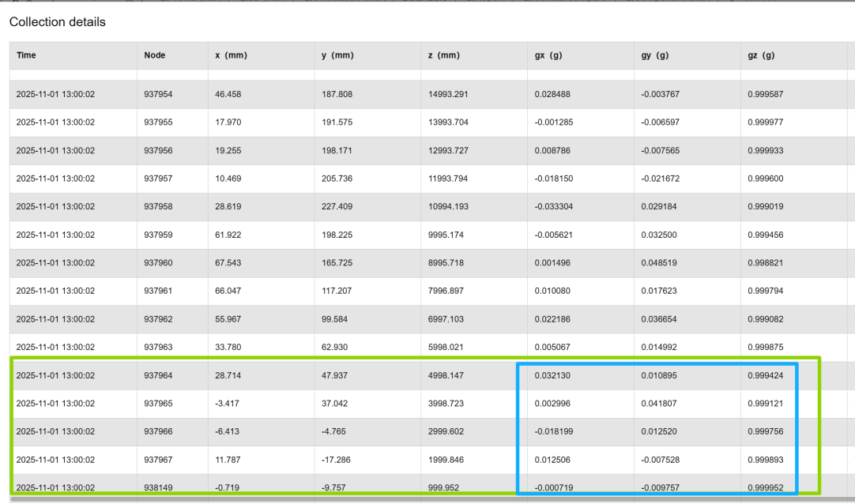
Task: Click gx value 0.032130 in node 937964 row
Action: pyautogui.click(x=552, y=375)
